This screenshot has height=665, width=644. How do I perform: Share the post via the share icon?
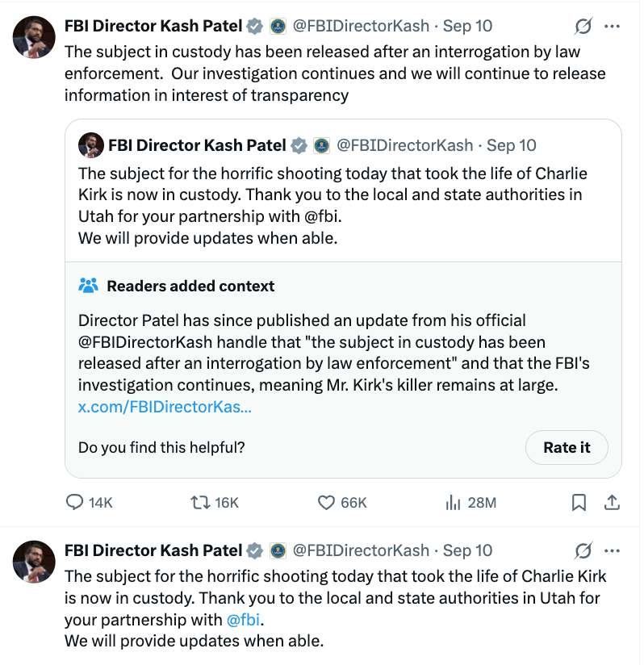(x=612, y=502)
